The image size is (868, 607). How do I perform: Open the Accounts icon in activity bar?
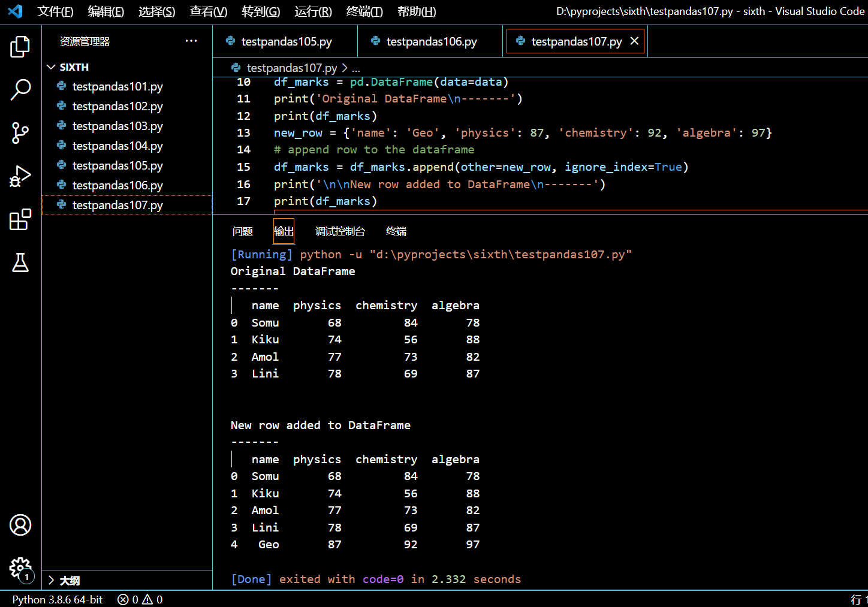point(20,525)
